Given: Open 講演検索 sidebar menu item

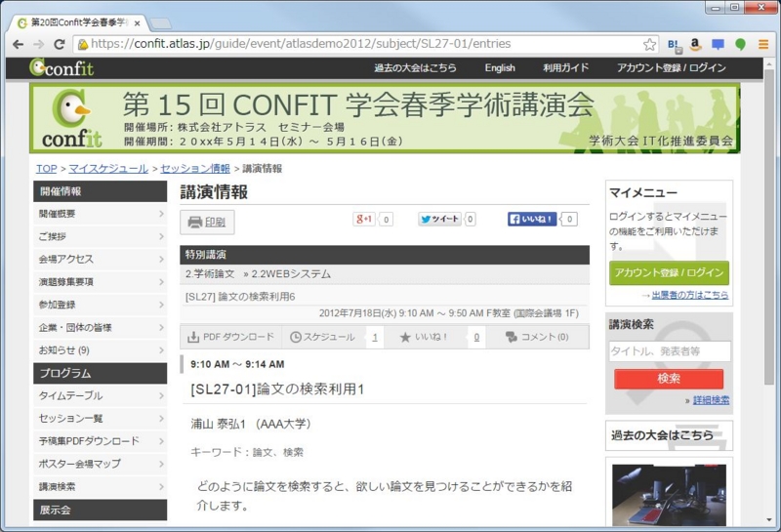Looking at the screenshot, I should pyautogui.click(x=101, y=487).
